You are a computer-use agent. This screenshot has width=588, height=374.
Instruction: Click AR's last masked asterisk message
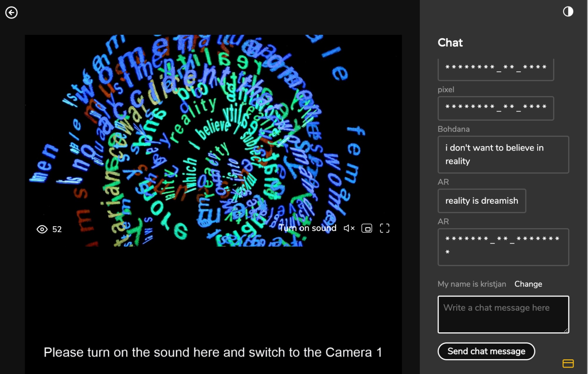pyautogui.click(x=503, y=247)
